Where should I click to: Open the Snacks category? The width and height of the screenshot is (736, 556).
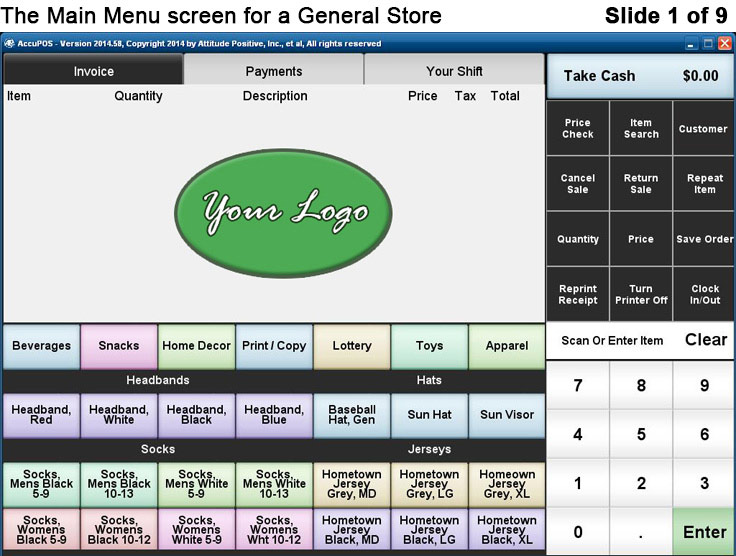click(x=119, y=346)
